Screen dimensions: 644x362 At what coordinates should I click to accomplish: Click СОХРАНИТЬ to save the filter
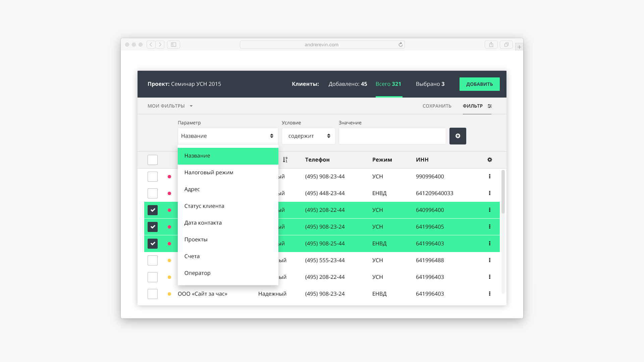[437, 106]
